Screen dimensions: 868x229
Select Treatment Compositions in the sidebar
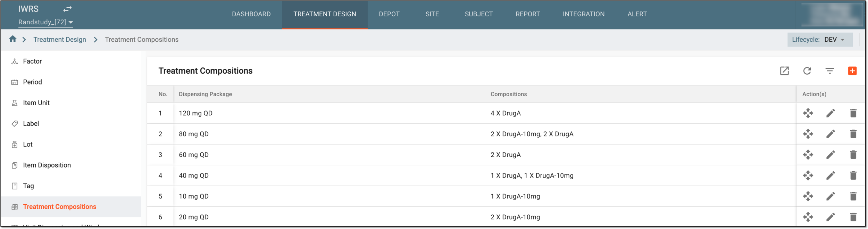(x=71, y=207)
